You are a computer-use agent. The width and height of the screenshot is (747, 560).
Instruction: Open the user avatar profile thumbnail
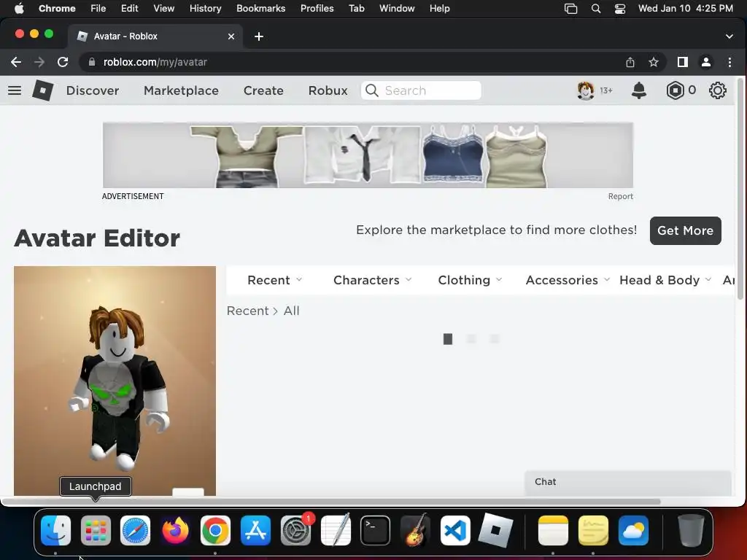[586, 90]
